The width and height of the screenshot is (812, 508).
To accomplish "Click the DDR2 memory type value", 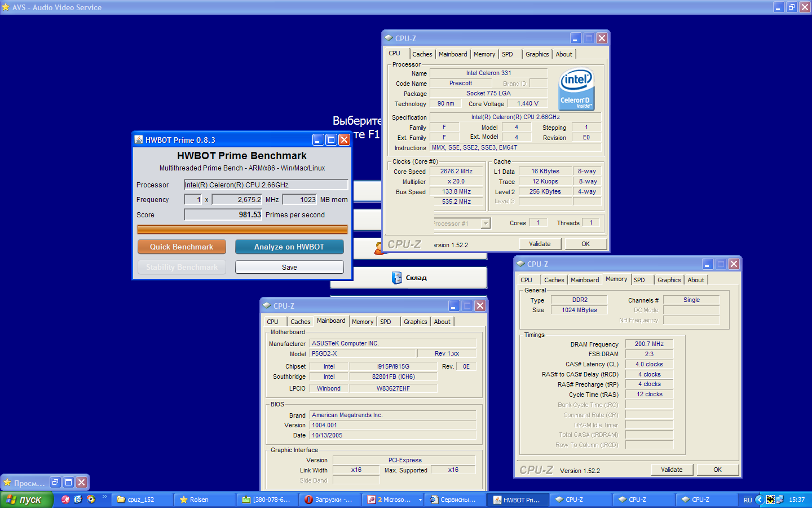I will 580,300.
